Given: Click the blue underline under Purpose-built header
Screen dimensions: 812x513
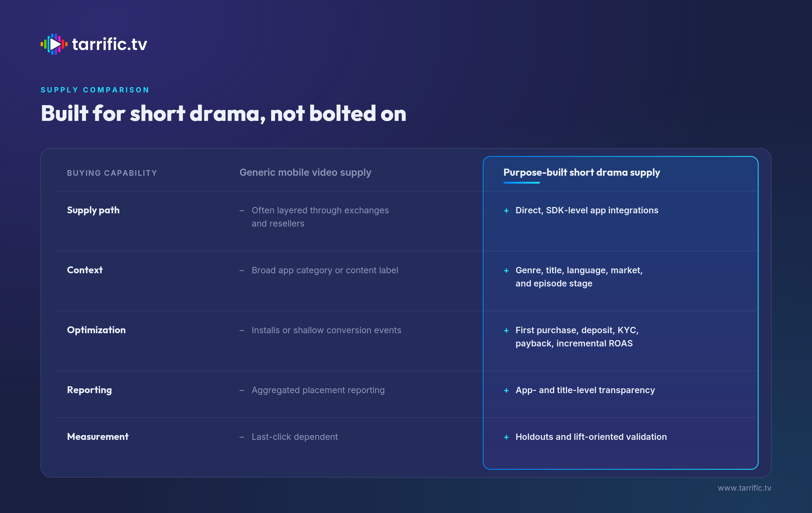Looking at the screenshot, I should [x=521, y=183].
